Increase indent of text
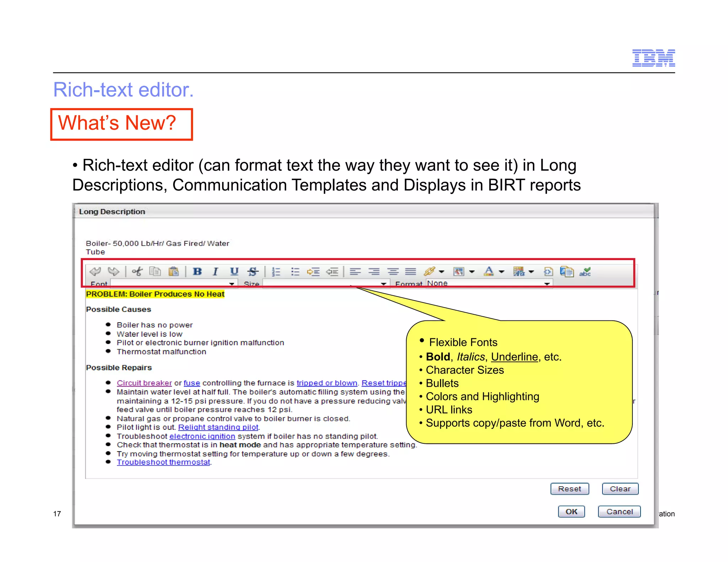 (314, 272)
